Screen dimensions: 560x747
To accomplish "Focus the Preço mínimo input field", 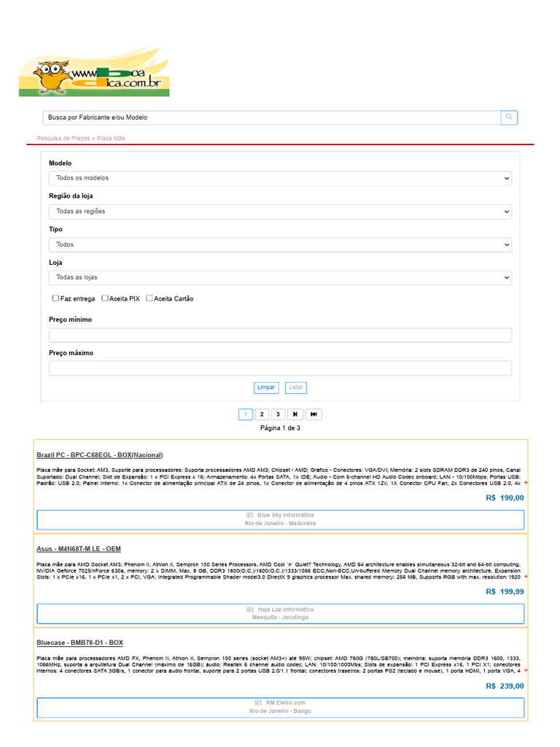I will pos(280,335).
